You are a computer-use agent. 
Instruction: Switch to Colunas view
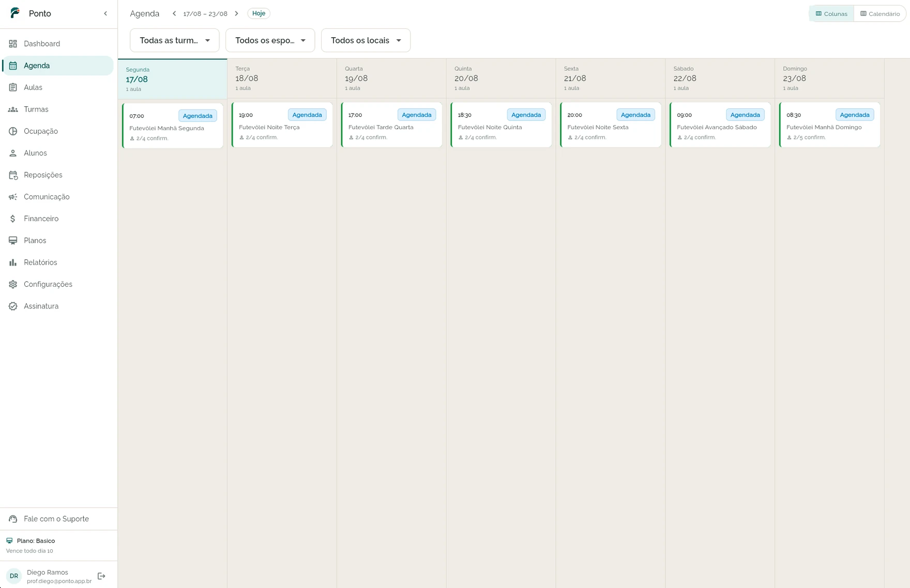[x=831, y=14]
